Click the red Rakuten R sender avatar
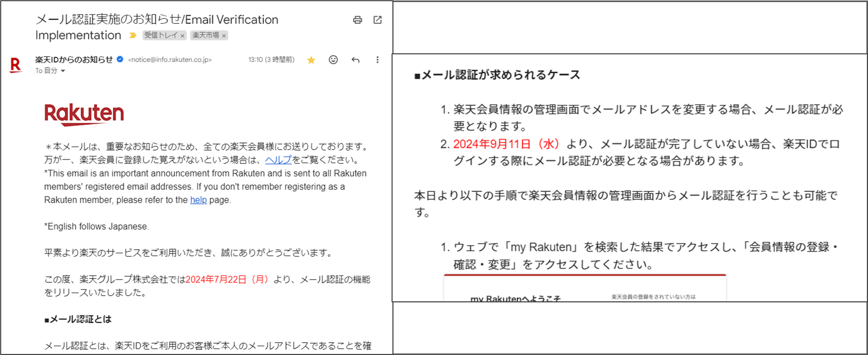 point(16,65)
